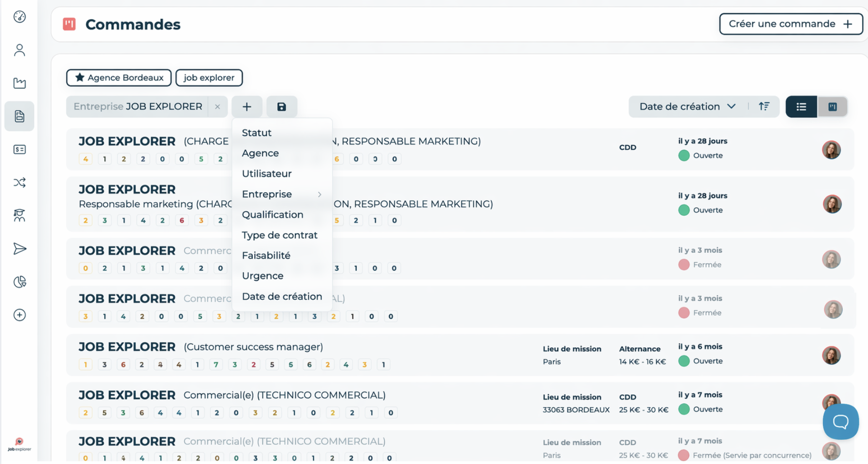Open the chat support bubble widget
This screenshot has height=464, width=868.
(x=841, y=422)
